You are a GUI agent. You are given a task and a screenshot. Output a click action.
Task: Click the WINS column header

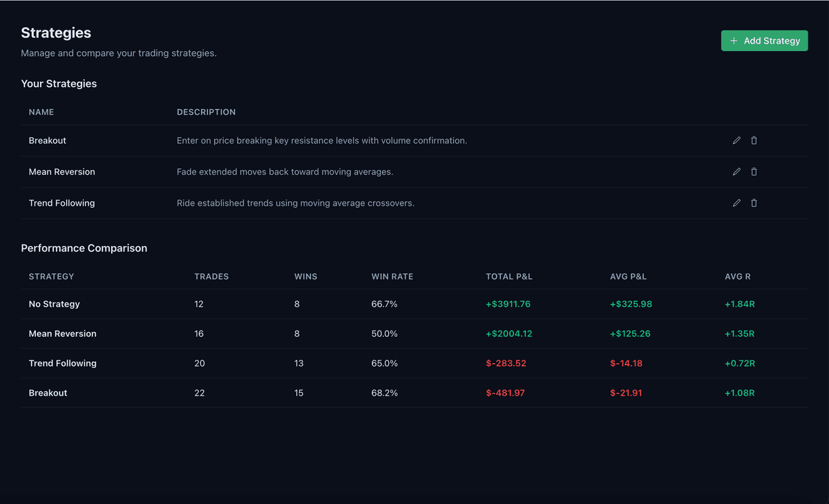[x=305, y=276]
